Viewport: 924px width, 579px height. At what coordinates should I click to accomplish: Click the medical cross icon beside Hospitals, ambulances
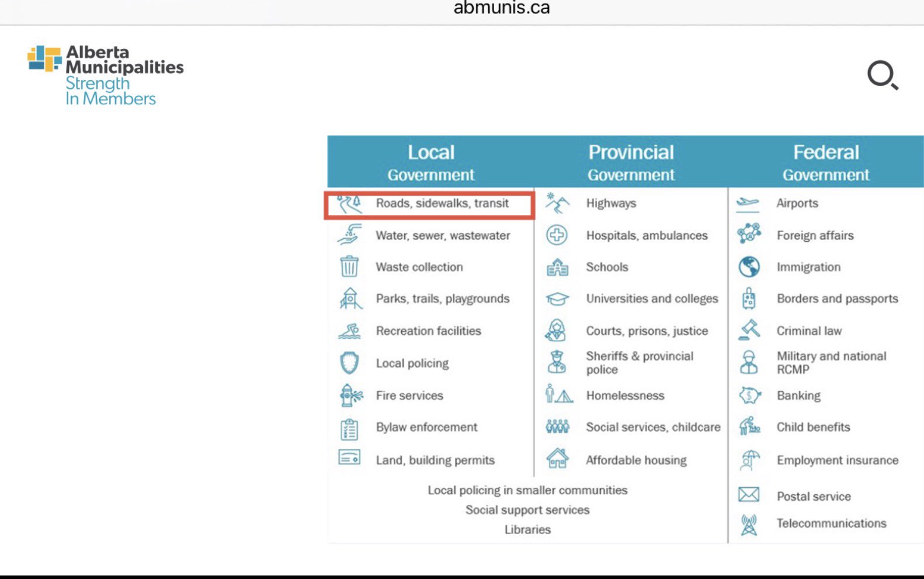click(557, 235)
